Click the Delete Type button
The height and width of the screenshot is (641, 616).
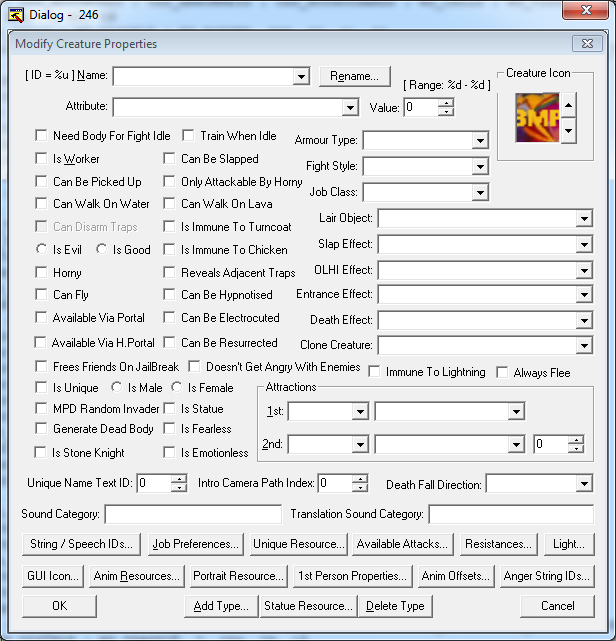pyautogui.click(x=395, y=606)
